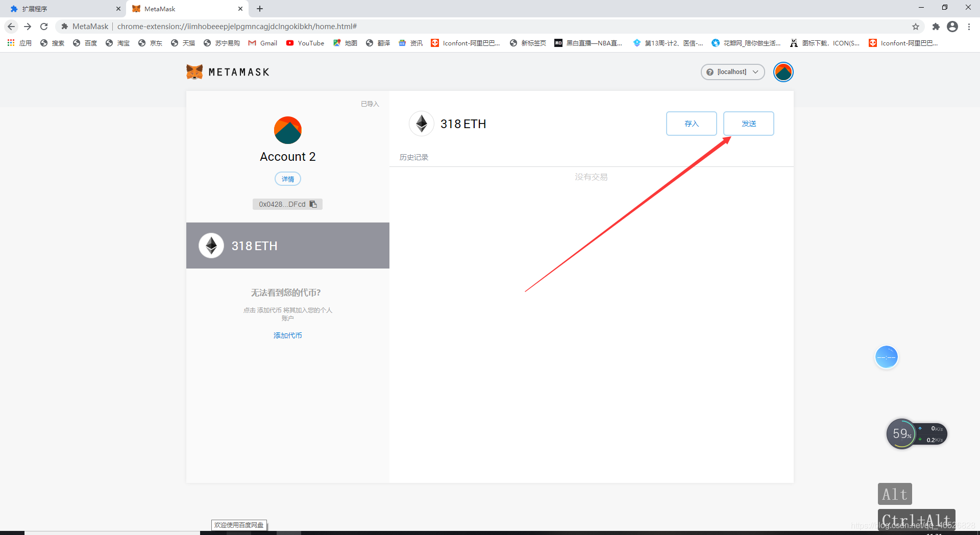
Task: Open the 百度 bookmark
Action: click(x=85, y=43)
